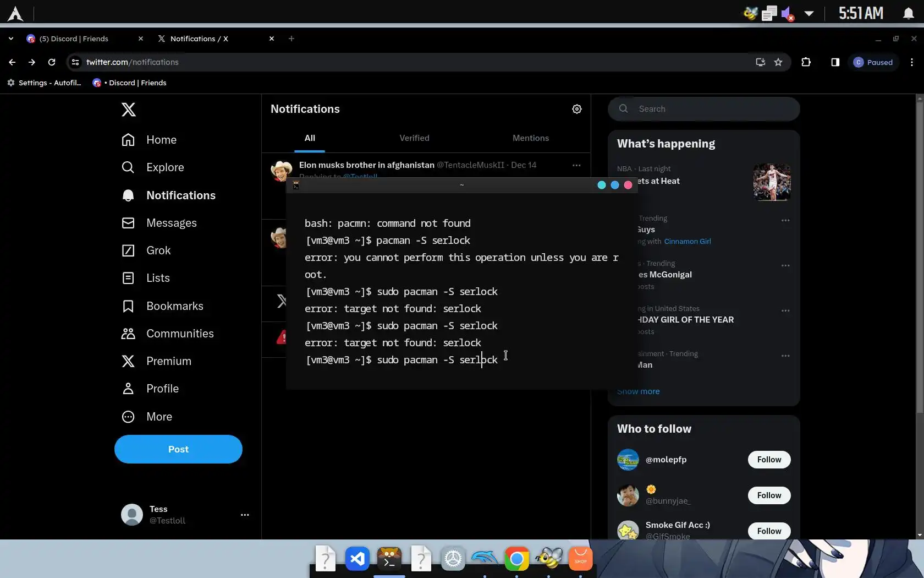924x578 pixels.
Task: Open the browser Extensions puzzle icon
Action: (x=806, y=62)
